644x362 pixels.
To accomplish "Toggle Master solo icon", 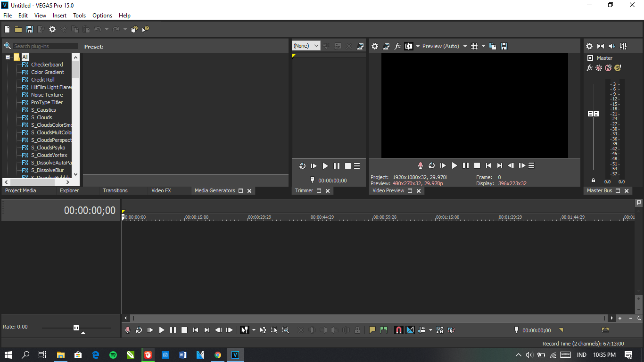I will [618, 68].
